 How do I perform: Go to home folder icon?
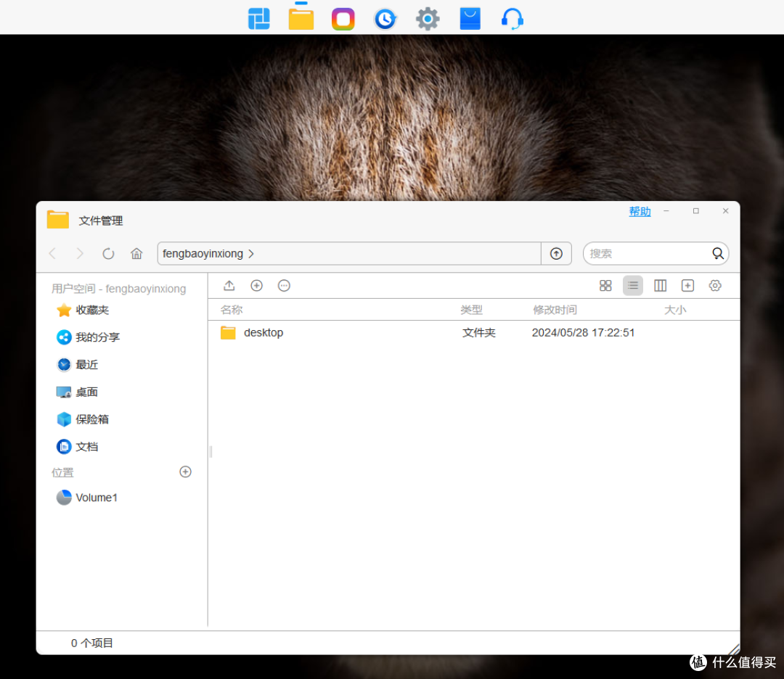pos(136,253)
